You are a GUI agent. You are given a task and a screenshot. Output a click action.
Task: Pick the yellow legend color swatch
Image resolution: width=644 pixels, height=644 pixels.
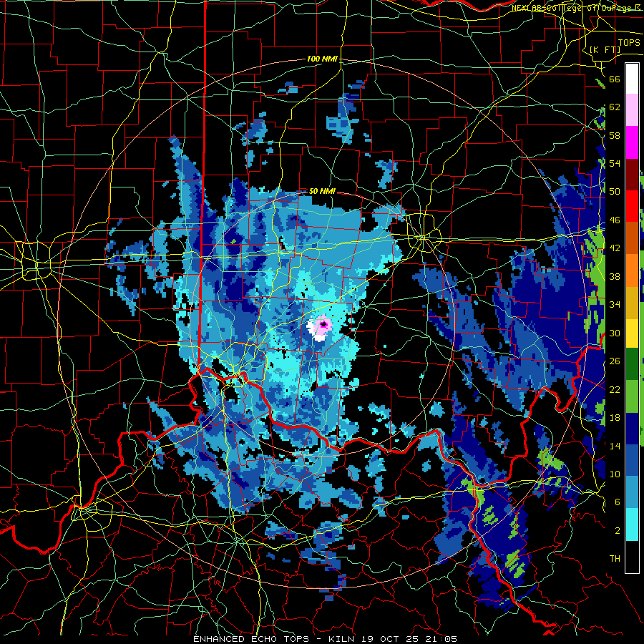pyautogui.click(x=632, y=333)
